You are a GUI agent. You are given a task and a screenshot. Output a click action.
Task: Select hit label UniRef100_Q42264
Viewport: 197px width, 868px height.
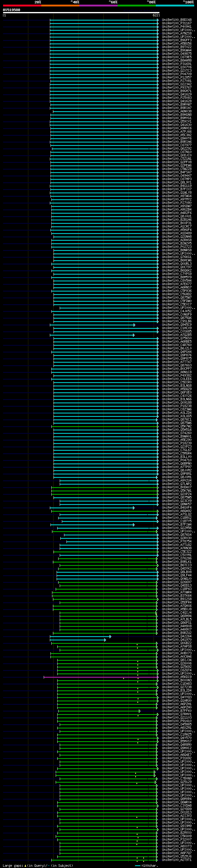tap(177, 636)
